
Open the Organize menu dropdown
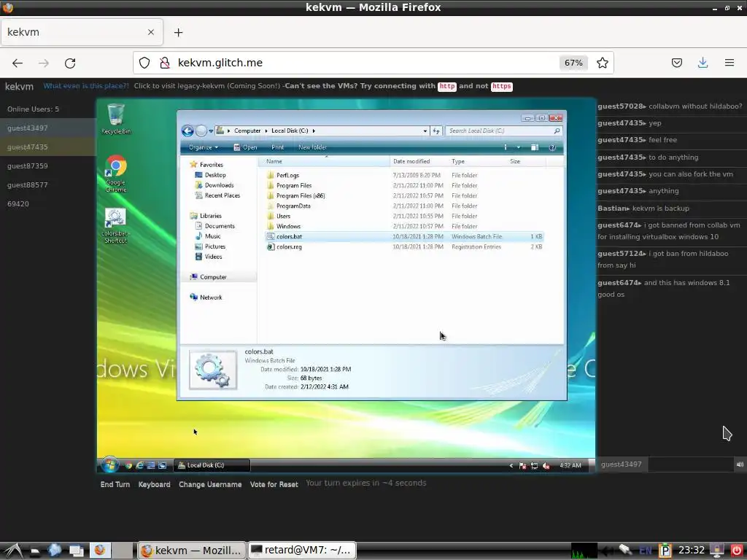coord(204,147)
